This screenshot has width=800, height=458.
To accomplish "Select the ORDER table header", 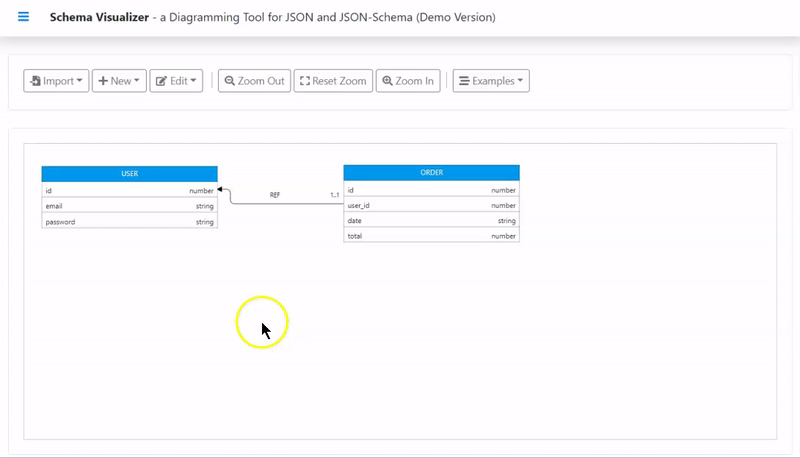I will (x=432, y=172).
